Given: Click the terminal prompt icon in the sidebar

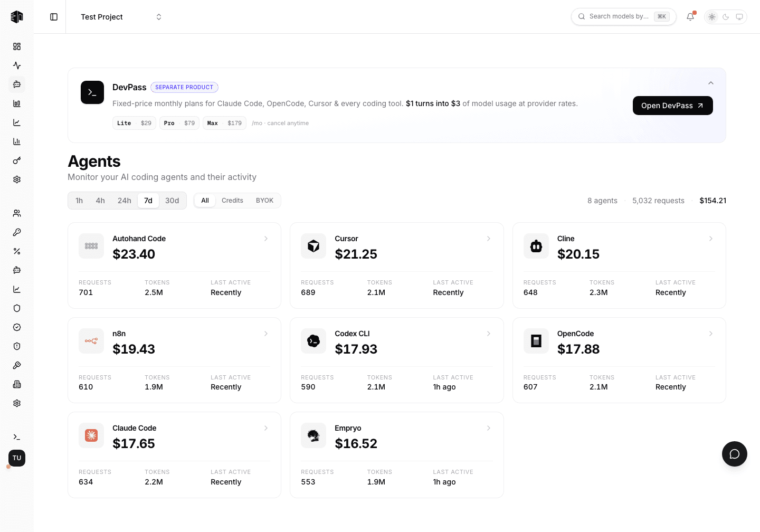Looking at the screenshot, I should click(17, 437).
